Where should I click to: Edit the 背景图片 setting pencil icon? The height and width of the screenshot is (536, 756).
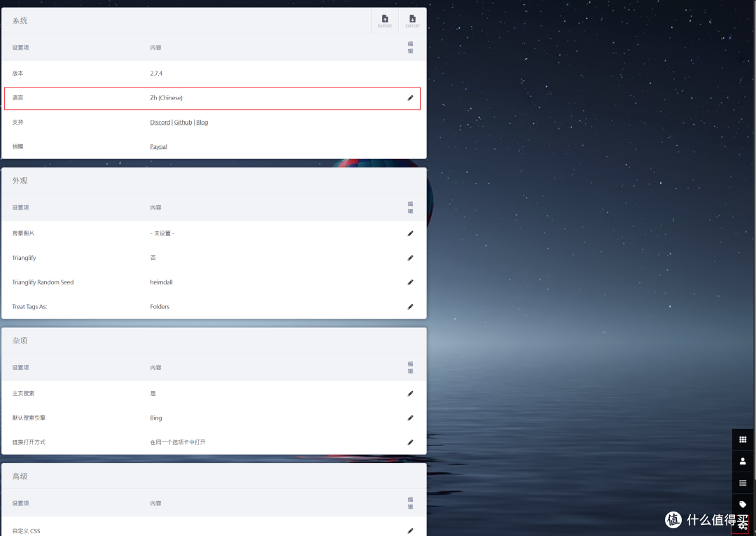pos(410,233)
